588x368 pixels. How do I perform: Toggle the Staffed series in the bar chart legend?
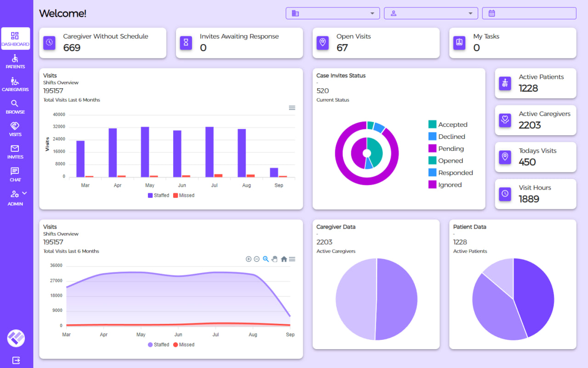pyautogui.click(x=158, y=195)
